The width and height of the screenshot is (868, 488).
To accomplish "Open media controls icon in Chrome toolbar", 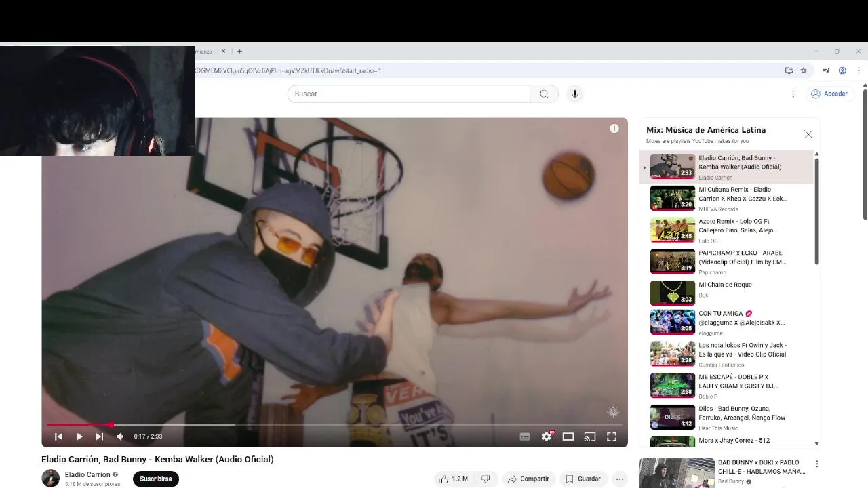I will click(x=826, y=70).
